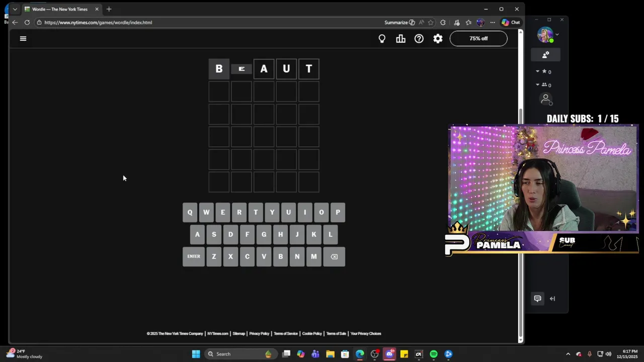Click the L key on Wordle keyboard
The height and width of the screenshot is (362, 644).
(x=331, y=234)
